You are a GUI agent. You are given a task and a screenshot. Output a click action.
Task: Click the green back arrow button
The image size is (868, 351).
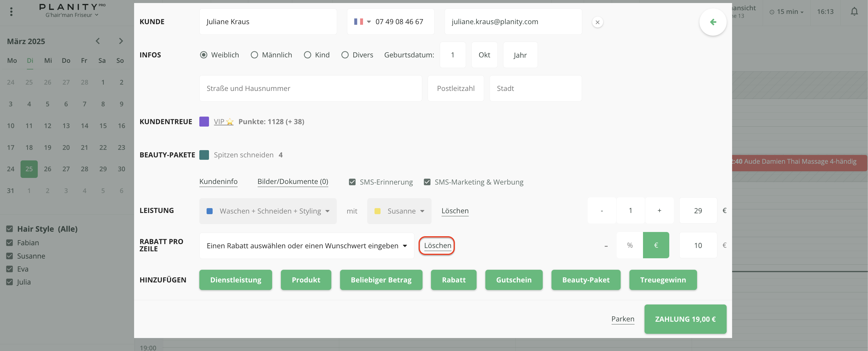(713, 22)
